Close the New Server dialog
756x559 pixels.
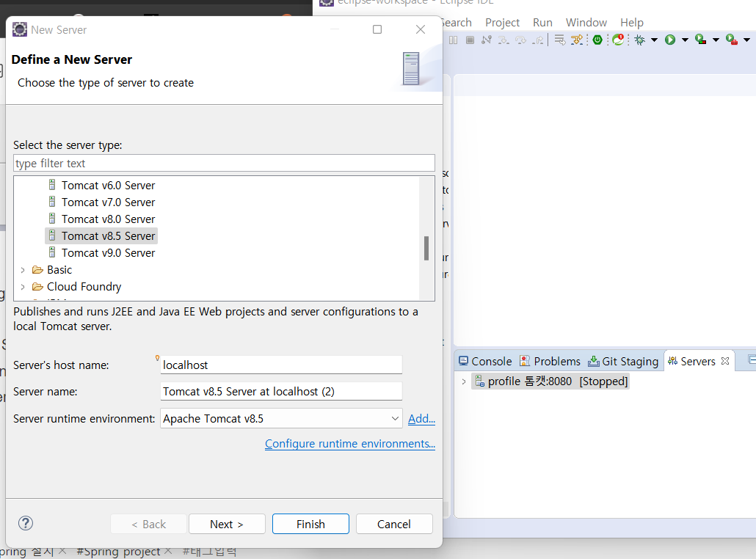point(421,29)
